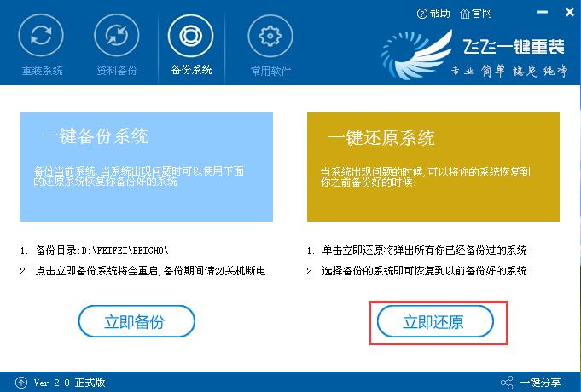581x392 pixels.
Task: Click the 帮助 question mark icon
Action: [x=421, y=14]
